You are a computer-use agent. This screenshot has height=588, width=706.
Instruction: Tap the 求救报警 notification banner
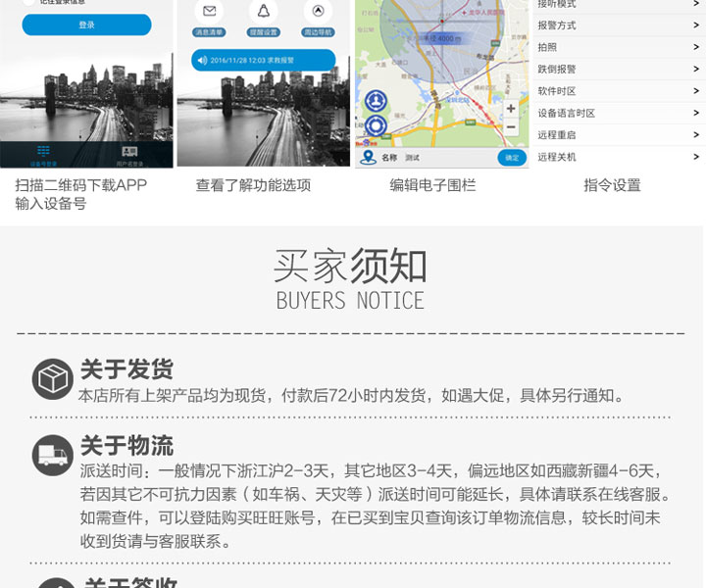point(263,61)
